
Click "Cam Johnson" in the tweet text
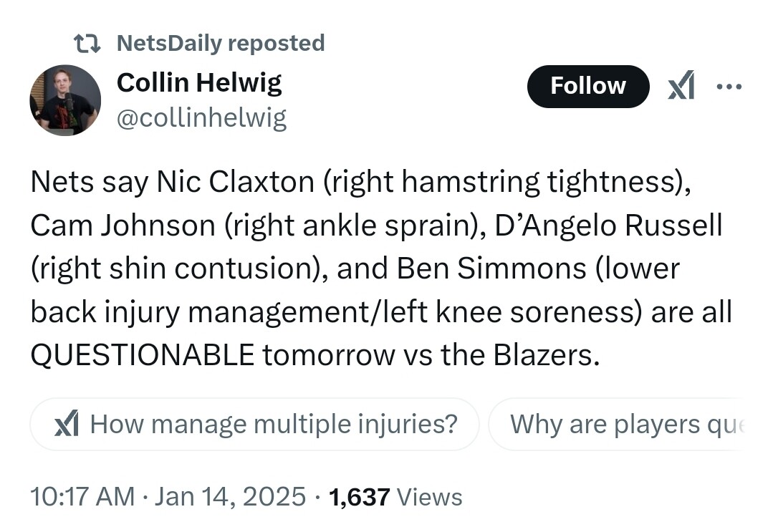tap(122, 226)
